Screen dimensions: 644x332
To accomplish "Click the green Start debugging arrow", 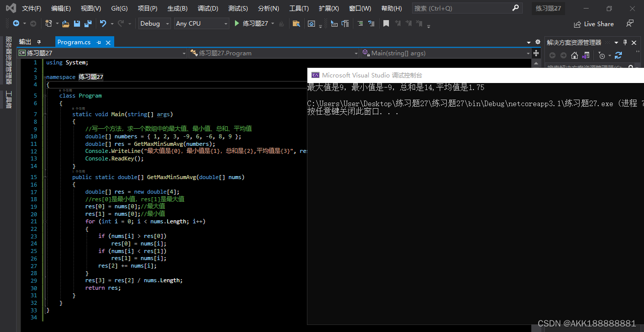I will click(237, 24).
